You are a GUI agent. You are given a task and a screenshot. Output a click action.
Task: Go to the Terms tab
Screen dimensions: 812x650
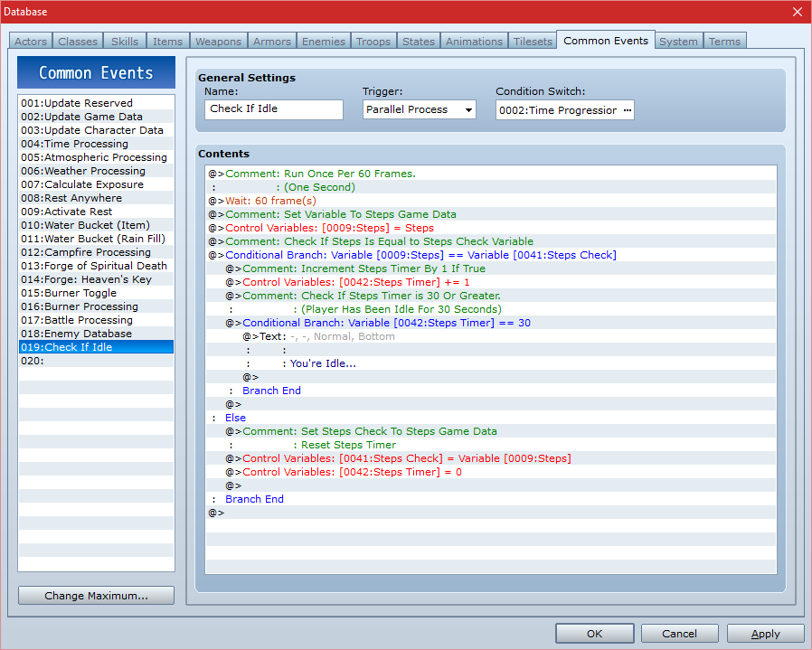724,42
